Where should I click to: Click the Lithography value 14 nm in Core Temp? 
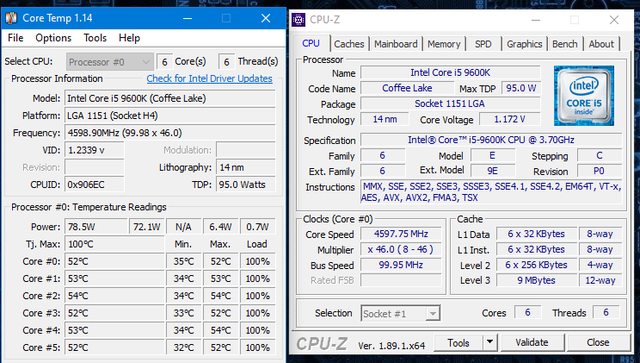[x=246, y=167]
